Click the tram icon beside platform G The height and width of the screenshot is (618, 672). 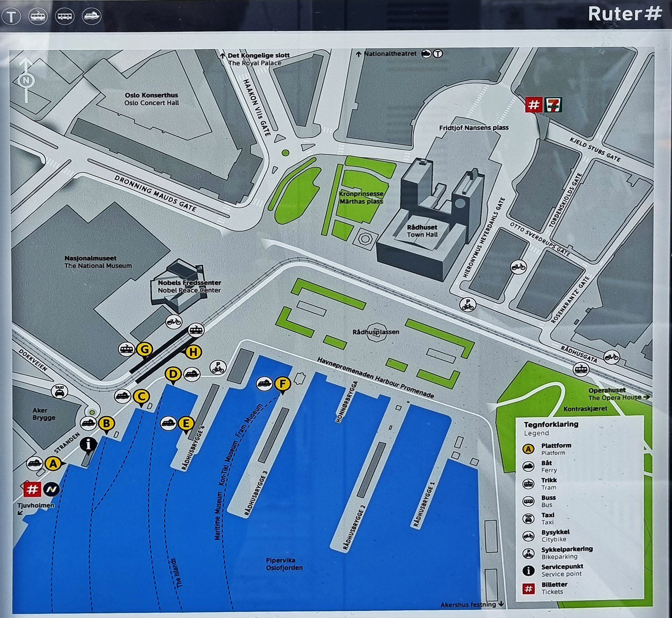coord(127,349)
